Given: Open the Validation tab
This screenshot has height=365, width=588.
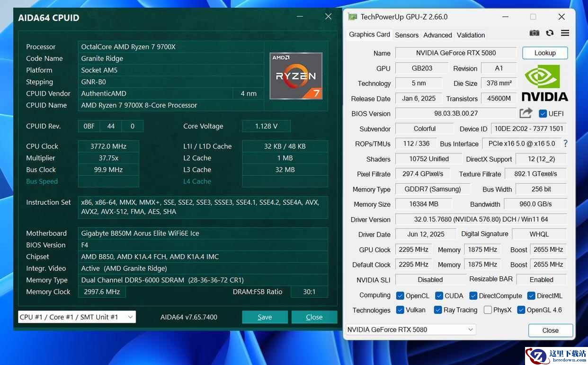Looking at the screenshot, I should (x=471, y=35).
